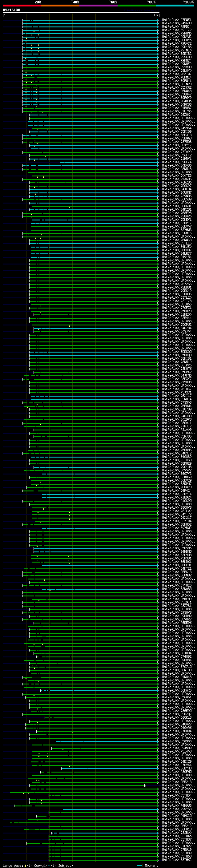Click the query end position 337
Screen dimensions: 197x868
click(155, 15)
